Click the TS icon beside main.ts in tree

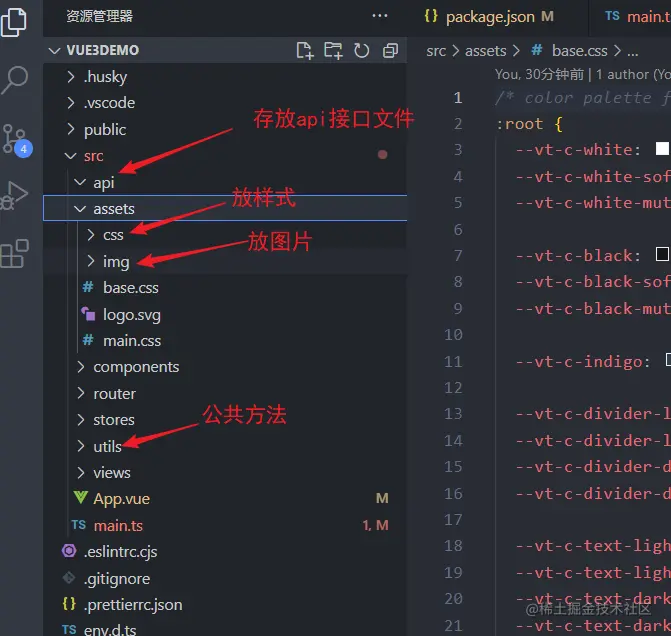(78, 525)
